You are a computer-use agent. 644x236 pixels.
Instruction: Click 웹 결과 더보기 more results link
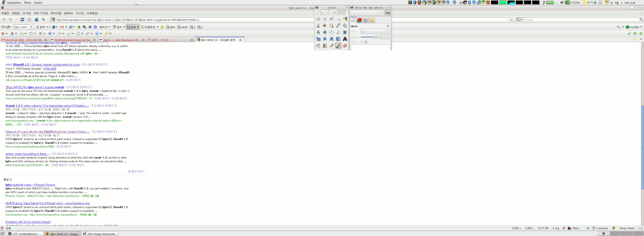[x=137, y=171]
